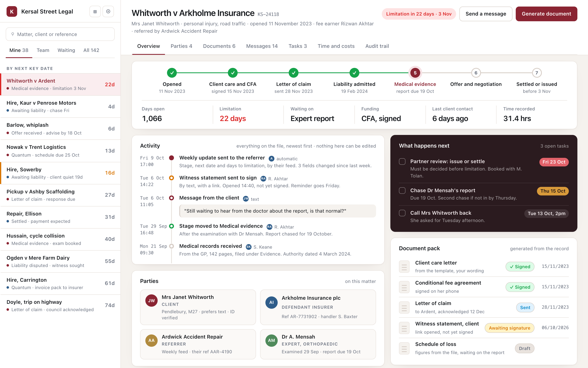Go to the Audit trail tab

(x=377, y=46)
